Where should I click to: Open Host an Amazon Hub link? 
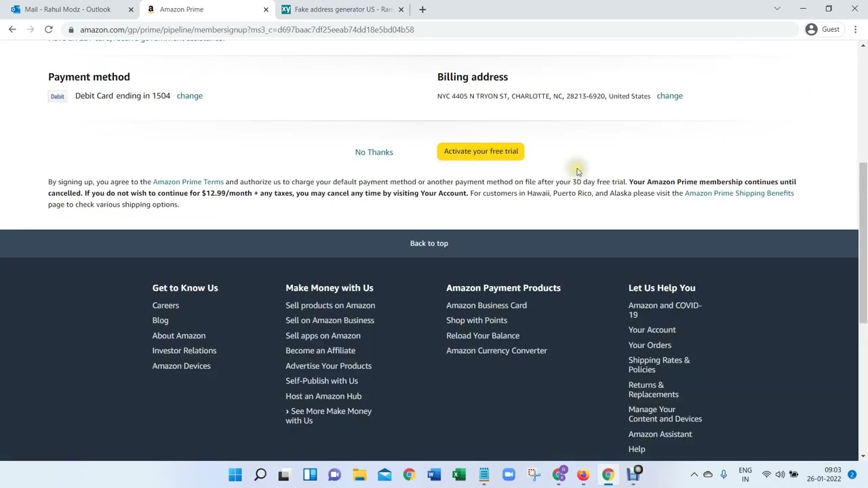coord(323,396)
